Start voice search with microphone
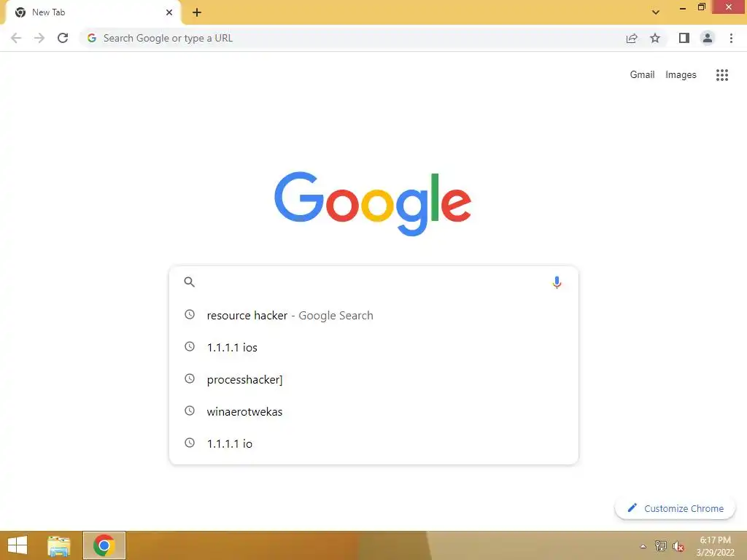Screen dimensions: 747x560 [557, 282]
